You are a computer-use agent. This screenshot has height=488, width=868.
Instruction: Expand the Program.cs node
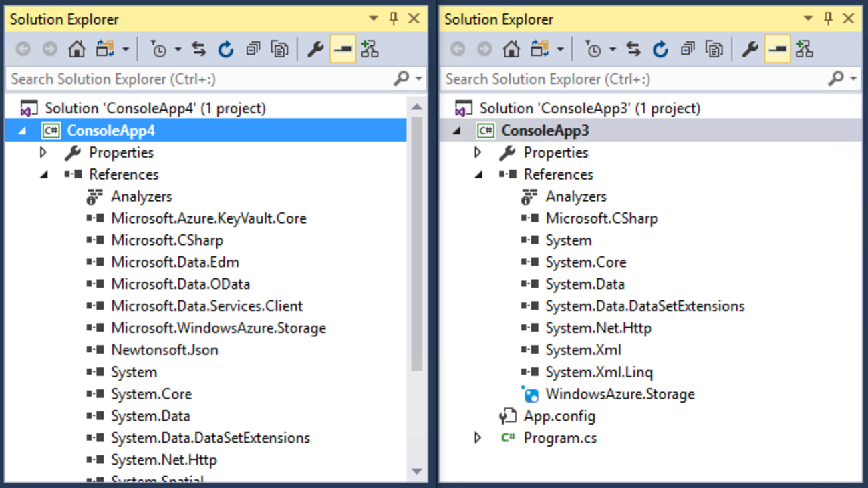pos(478,438)
